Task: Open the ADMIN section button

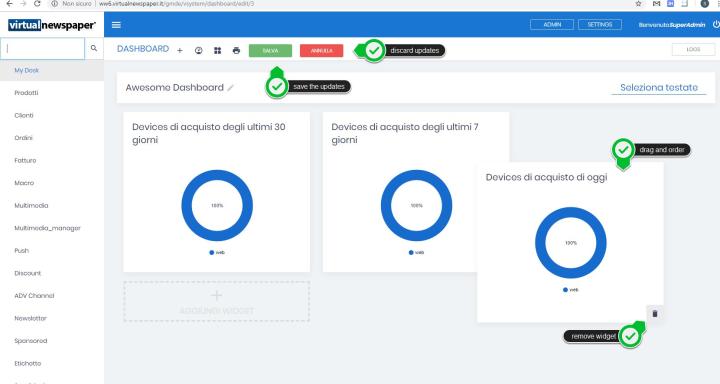Action: click(552, 24)
